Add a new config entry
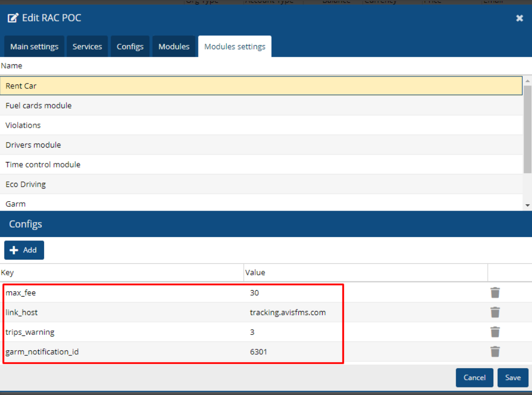Image resolution: width=532 pixels, height=395 pixels. [x=24, y=250]
